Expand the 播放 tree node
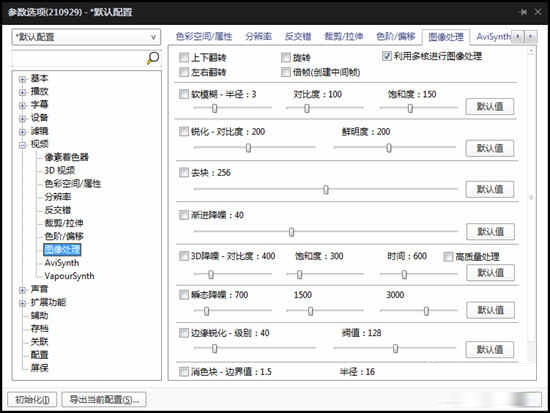Image resolution: width=550 pixels, height=413 pixels. click(22, 92)
